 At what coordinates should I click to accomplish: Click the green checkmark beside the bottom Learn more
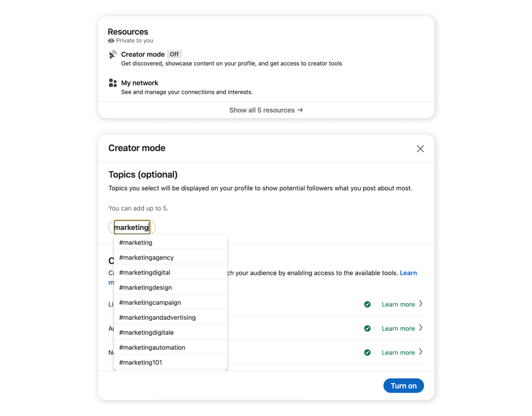[367, 352]
